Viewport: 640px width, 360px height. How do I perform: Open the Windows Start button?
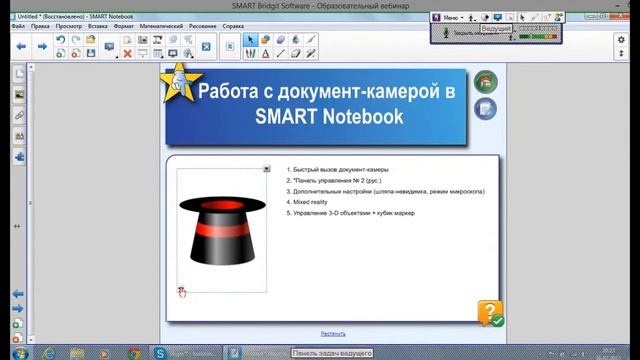click(20, 353)
